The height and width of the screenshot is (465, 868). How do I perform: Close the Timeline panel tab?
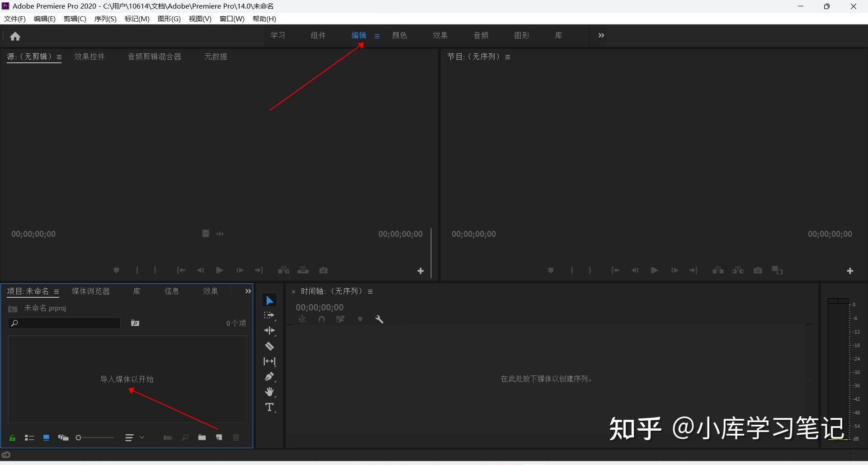click(293, 292)
